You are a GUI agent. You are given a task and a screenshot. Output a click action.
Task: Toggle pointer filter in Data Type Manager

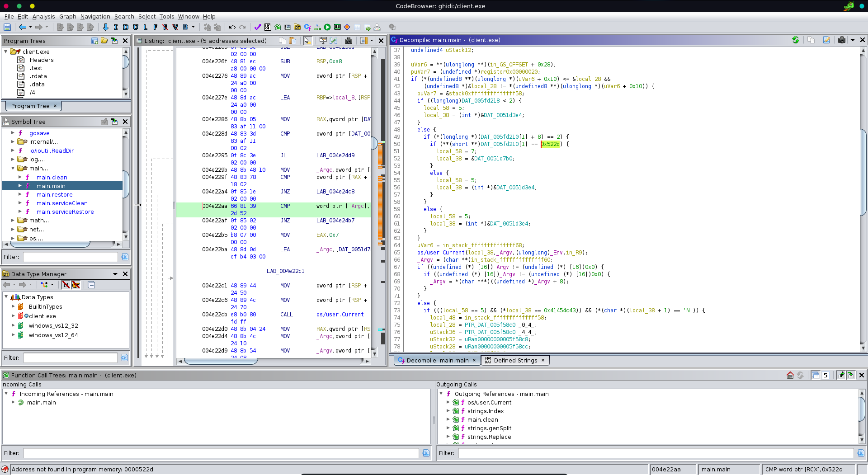(x=76, y=285)
